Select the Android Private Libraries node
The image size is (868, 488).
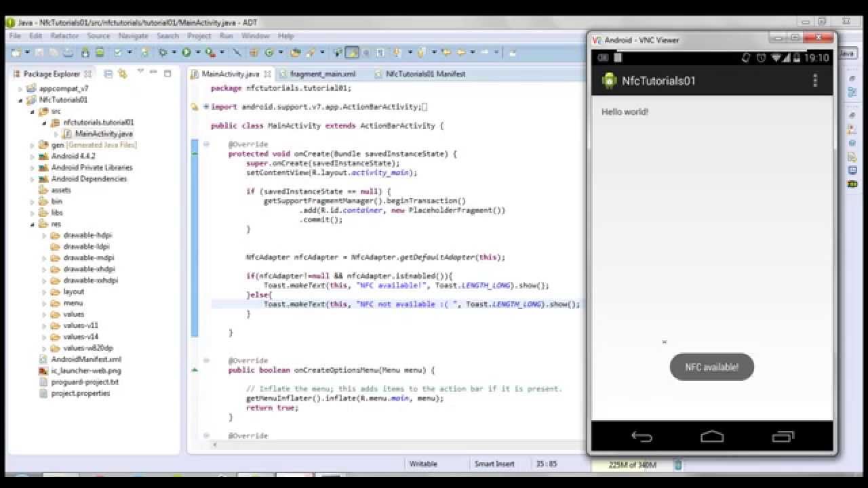(x=92, y=167)
